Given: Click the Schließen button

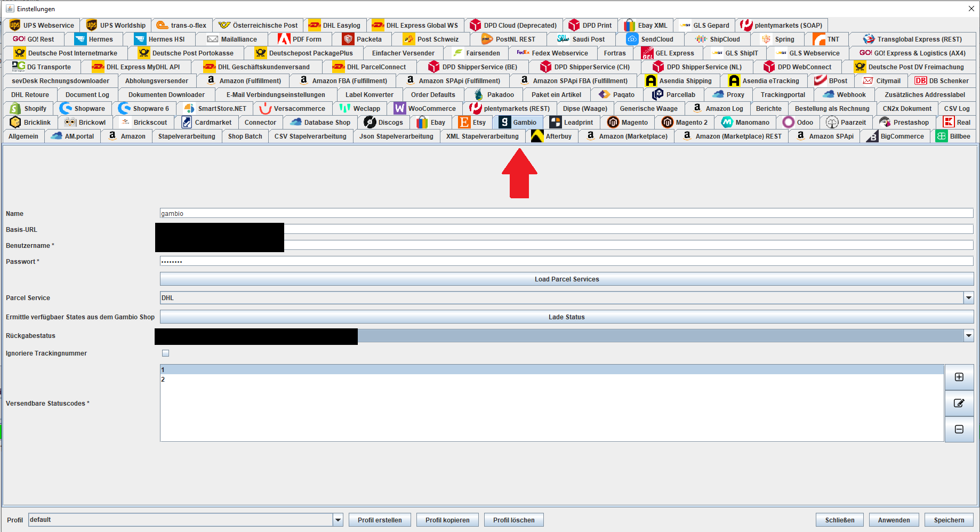Looking at the screenshot, I should (840, 520).
